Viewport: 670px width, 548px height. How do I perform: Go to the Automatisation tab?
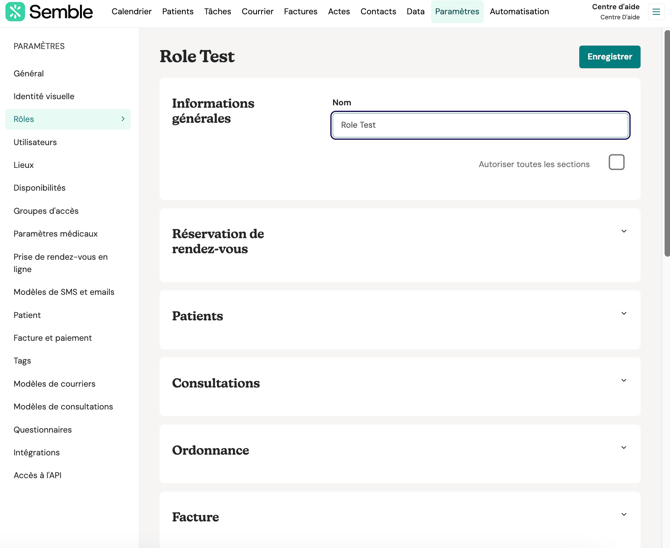click(x=519, y=12)
